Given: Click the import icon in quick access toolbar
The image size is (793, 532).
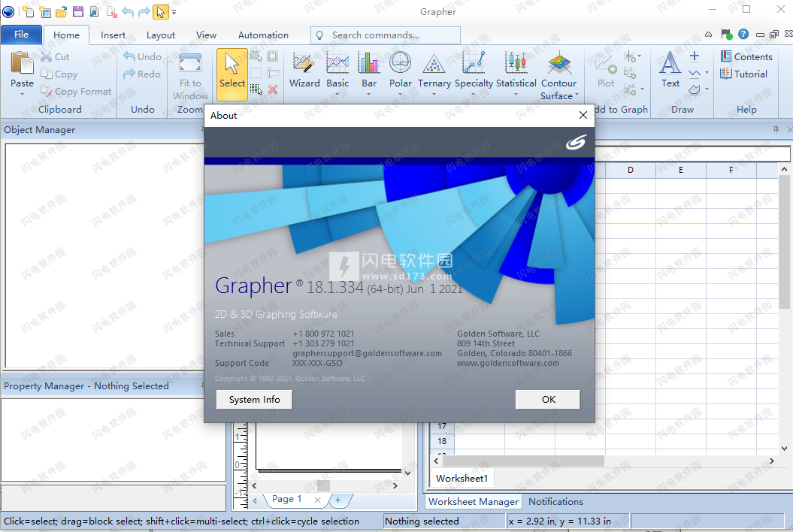Looking at the screenshot, I should coord(95,11).
